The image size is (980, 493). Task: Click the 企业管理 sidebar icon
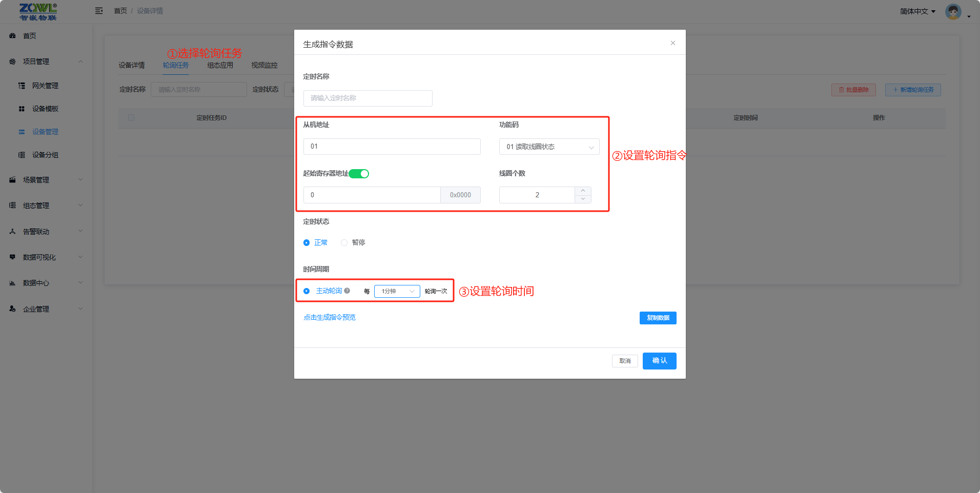(13, 309)
